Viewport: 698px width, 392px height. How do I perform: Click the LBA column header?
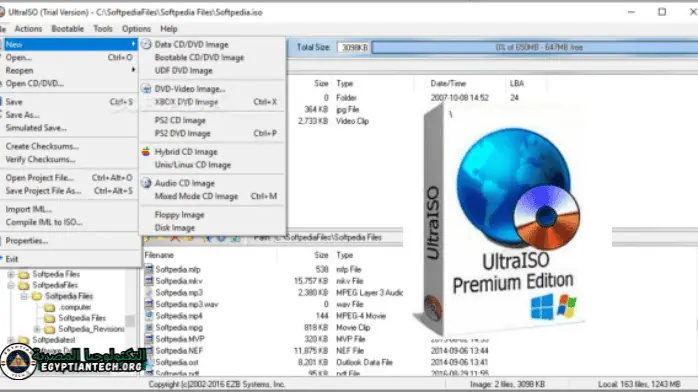point(517,83)
